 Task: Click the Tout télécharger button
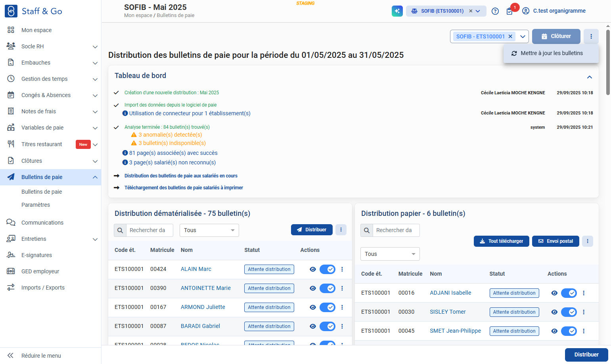[x=502, y=241]
